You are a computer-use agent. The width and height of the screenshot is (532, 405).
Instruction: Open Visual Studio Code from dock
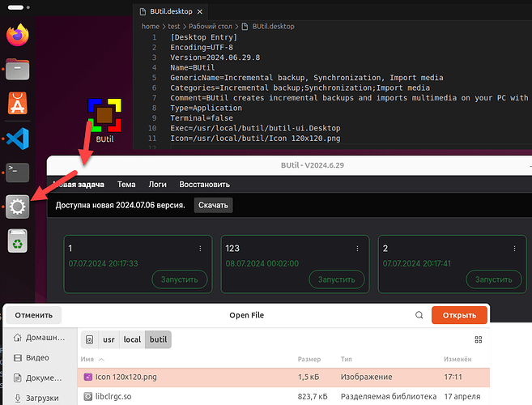18,139
